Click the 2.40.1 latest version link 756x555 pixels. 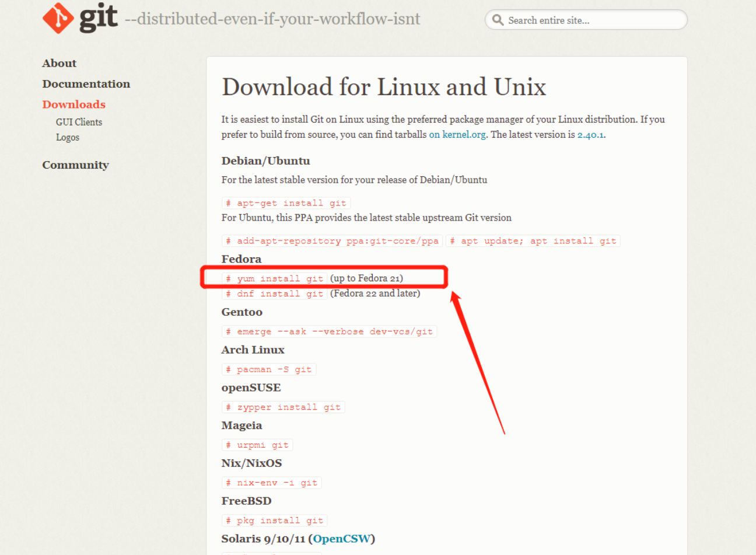(x=590, y=134)
